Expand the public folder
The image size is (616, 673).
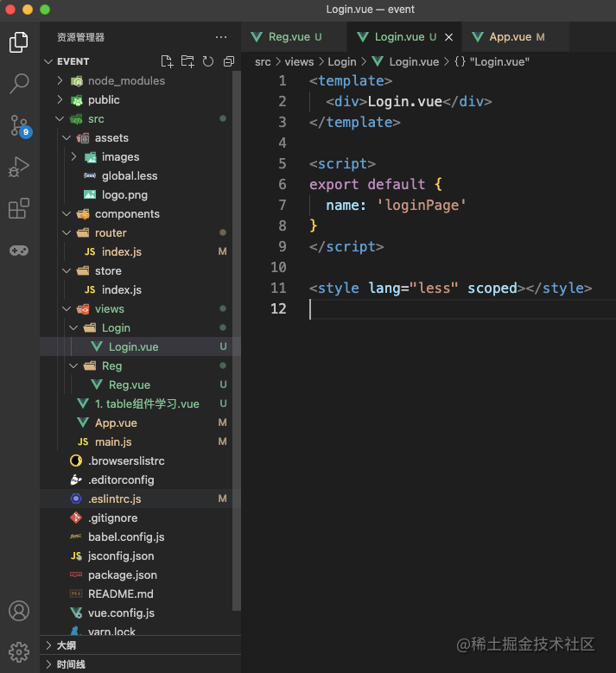point(140,99)
